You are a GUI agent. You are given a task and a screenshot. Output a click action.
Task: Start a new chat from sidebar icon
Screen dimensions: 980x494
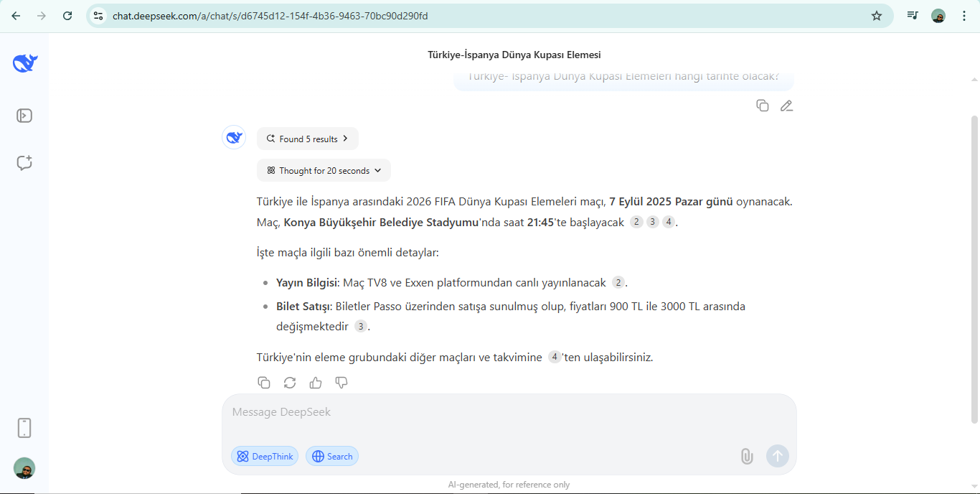[24, 163]
